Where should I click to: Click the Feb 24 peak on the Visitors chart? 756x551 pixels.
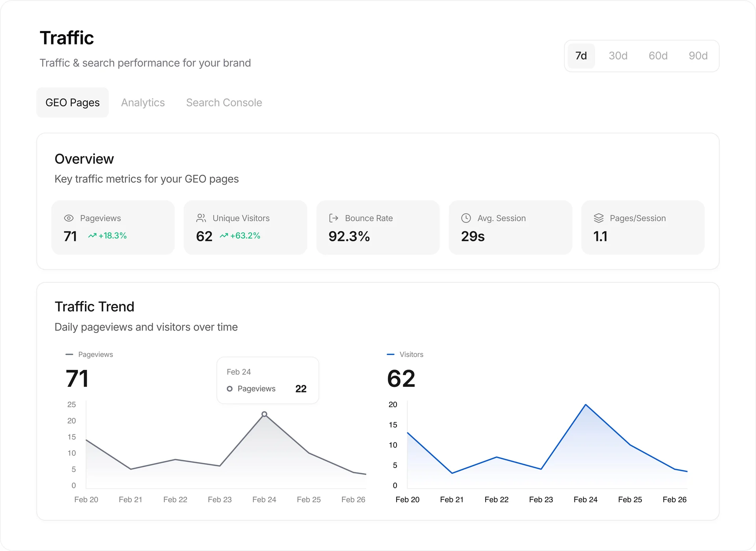tap(586, 404)
